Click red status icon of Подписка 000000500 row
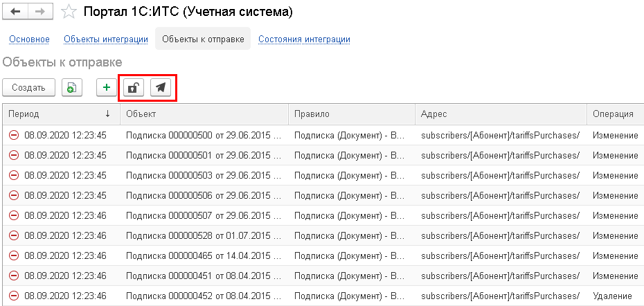Screen dimensions: 644x306 point(14,135)
